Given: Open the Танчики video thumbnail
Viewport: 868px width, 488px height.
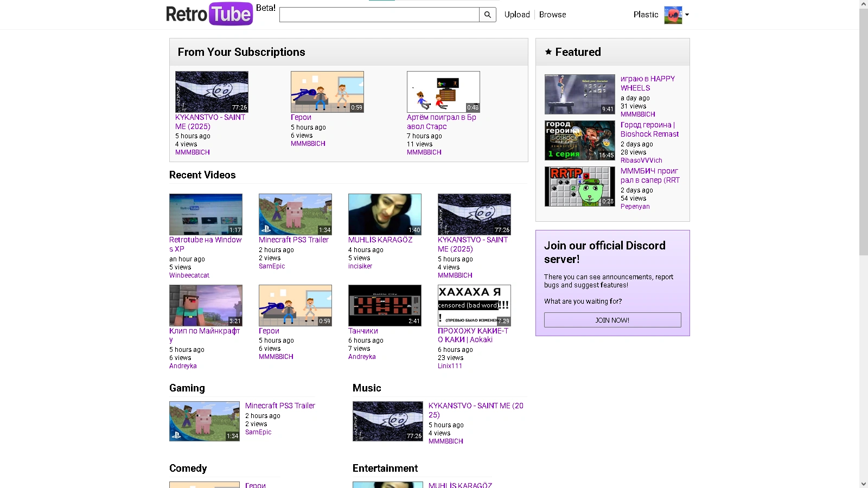Looking at the screenshot, I should tap(385, 305).
